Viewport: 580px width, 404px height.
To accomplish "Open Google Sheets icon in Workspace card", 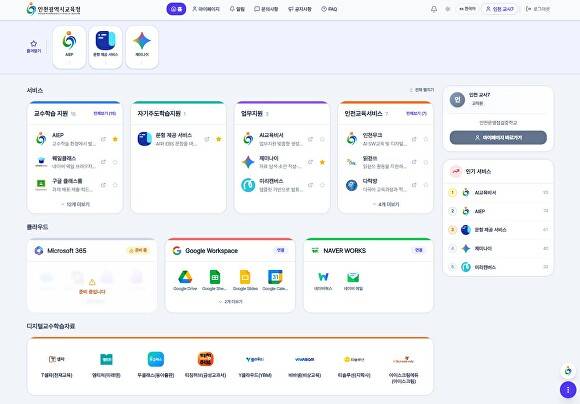I will 215,280.
